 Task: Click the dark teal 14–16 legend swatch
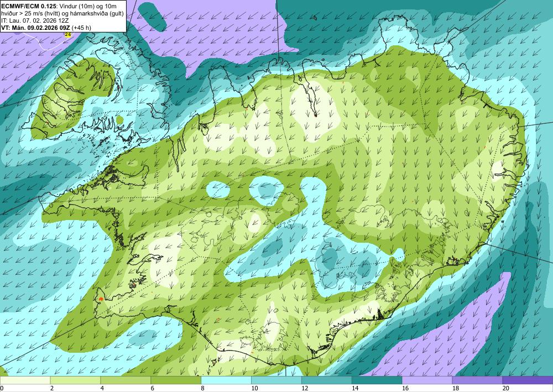pyautogui.click(x=377, y=380)
